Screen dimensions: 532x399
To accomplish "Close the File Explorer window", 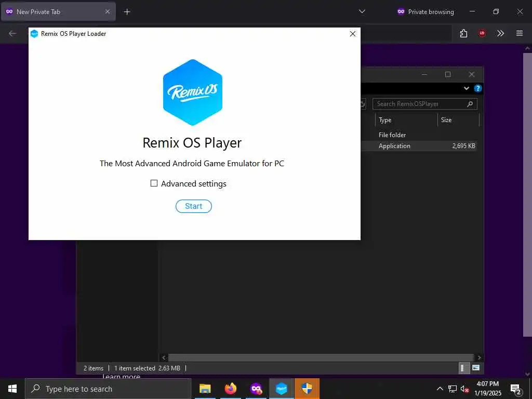I will 472,74.
